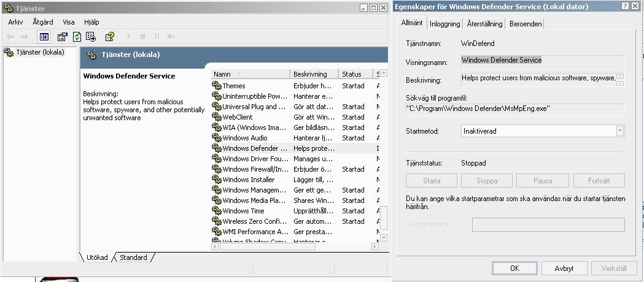Screen dimensions: 644x282
Task: Click the Verkställ button
Action: point(613,269)
